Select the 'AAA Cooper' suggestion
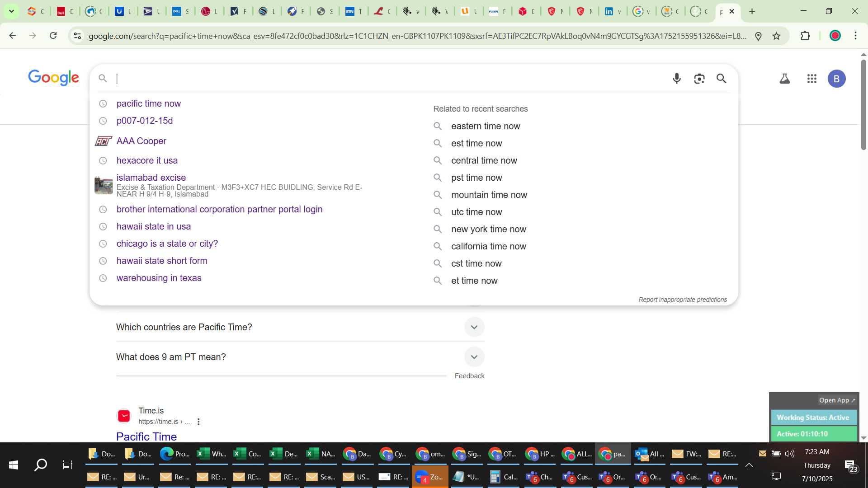Screen dimensions: 868x488 (x=142, y=141)
